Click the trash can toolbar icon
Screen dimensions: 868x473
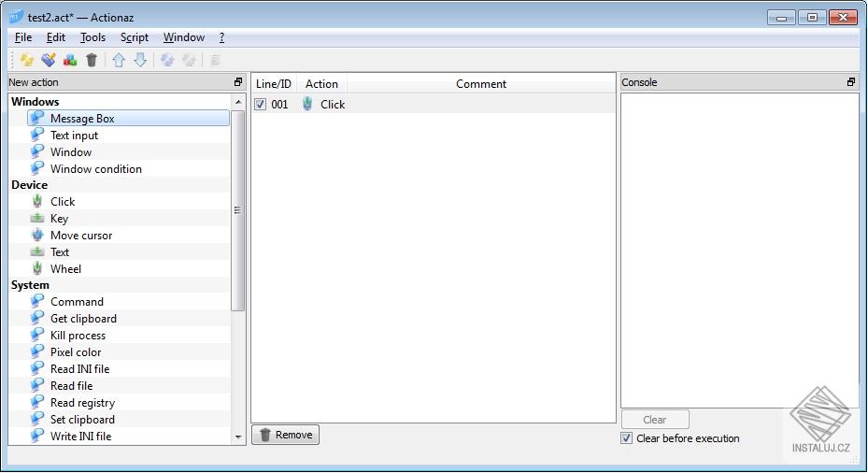click(92, 60)
